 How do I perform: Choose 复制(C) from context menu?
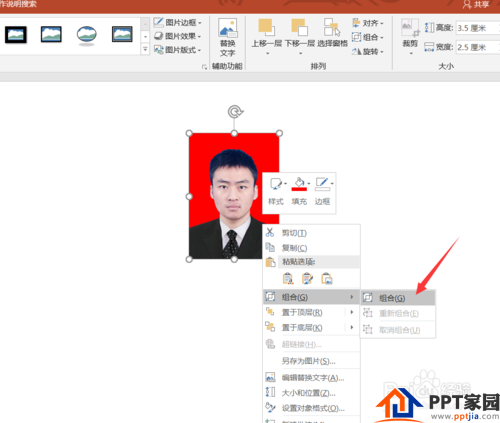[311, 248]
